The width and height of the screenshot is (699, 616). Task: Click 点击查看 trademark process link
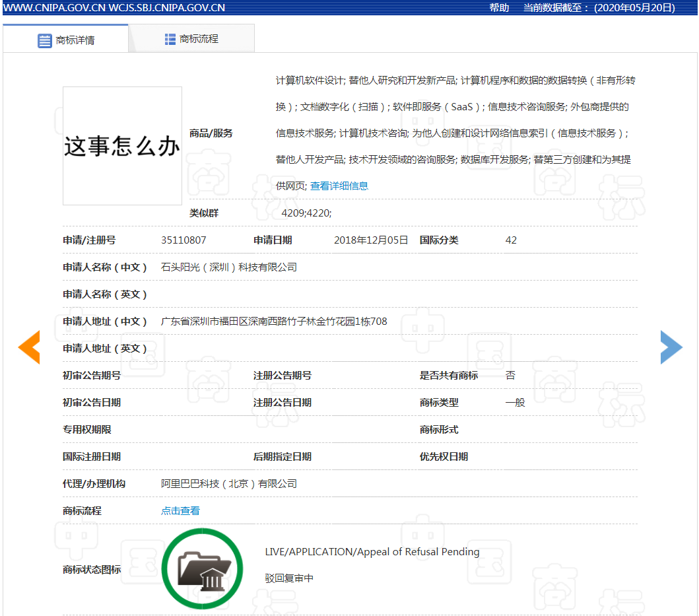pyautogui.click(x=181, y=511)
